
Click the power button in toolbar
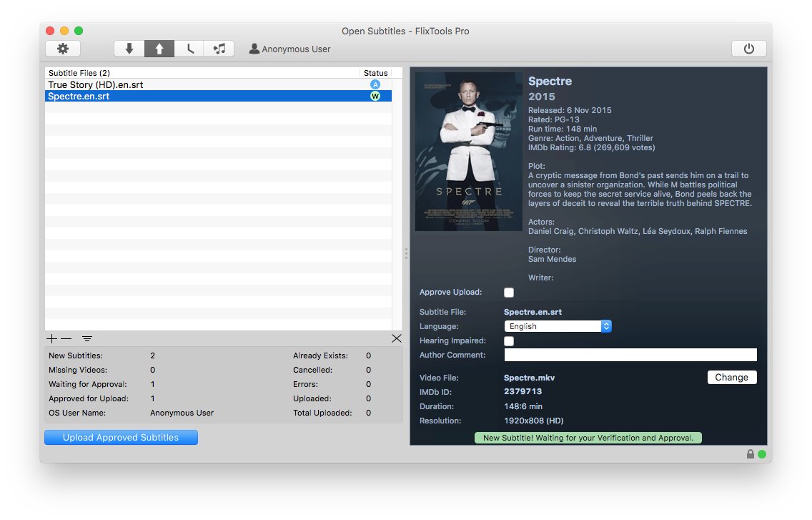click(748, 49)
